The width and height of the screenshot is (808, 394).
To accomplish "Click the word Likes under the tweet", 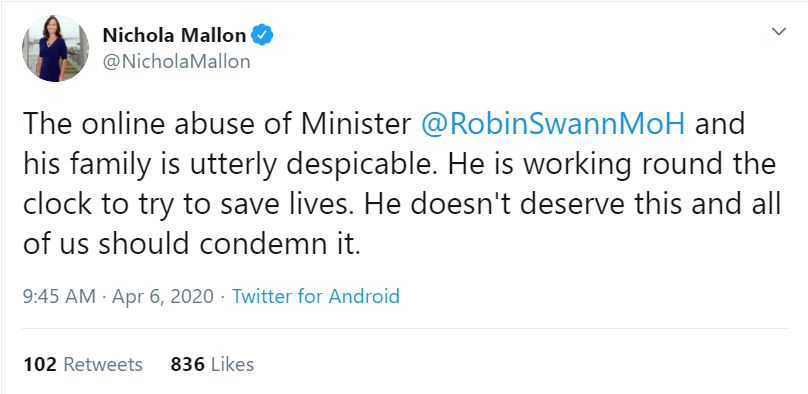I will (x=232, y=364).
